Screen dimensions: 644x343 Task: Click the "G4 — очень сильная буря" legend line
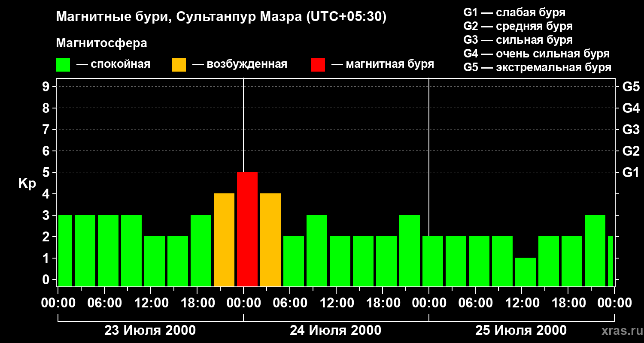(x=537, y=54)
